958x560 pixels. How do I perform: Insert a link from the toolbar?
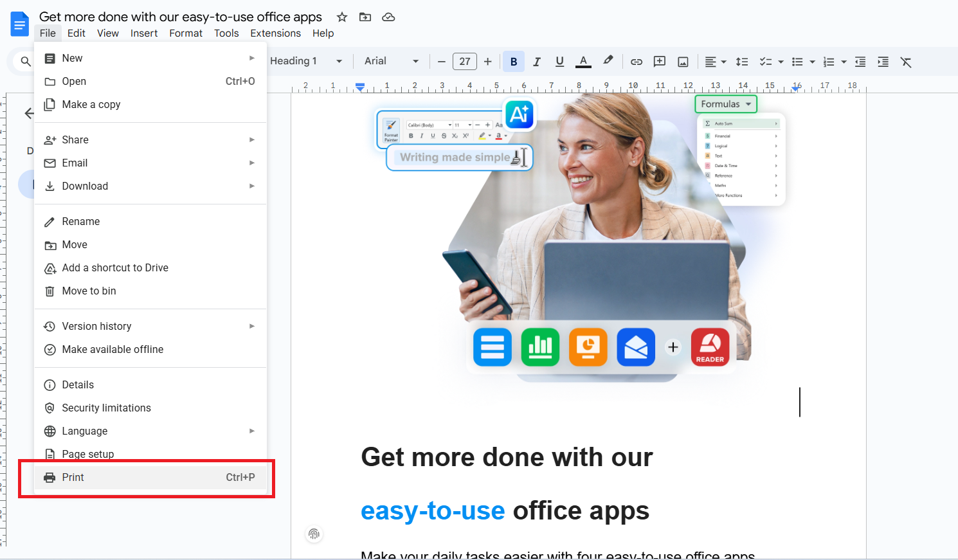(636, 61)
